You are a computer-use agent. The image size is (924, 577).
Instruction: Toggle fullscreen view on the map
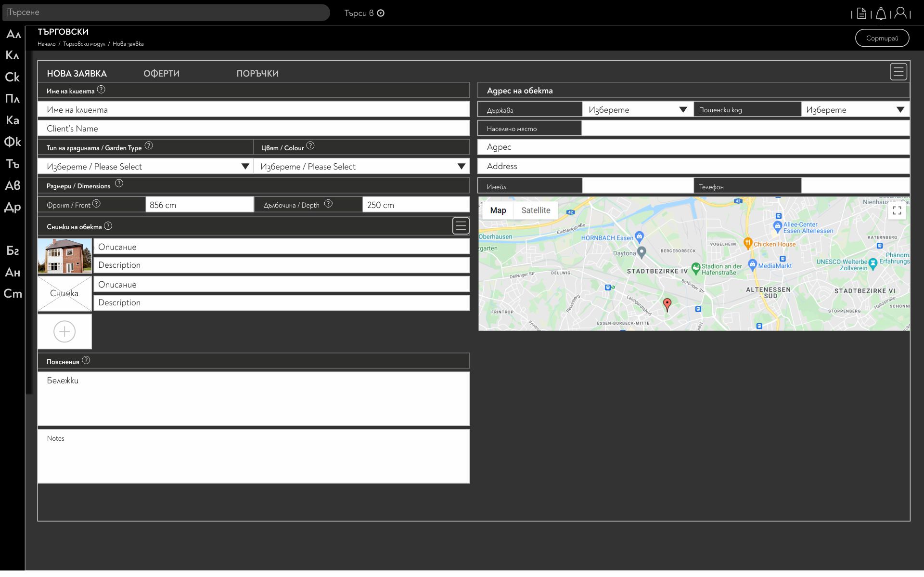[897, 210]
